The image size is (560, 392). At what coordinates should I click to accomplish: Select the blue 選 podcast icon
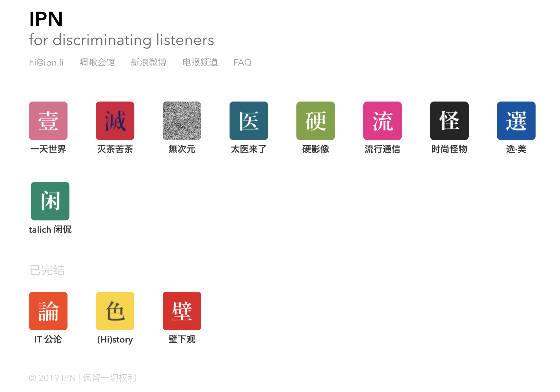(x=516, y=121)
